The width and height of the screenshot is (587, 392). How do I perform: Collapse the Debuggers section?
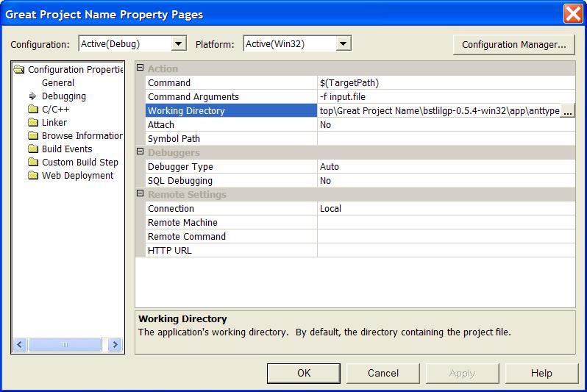click(140, 152)
